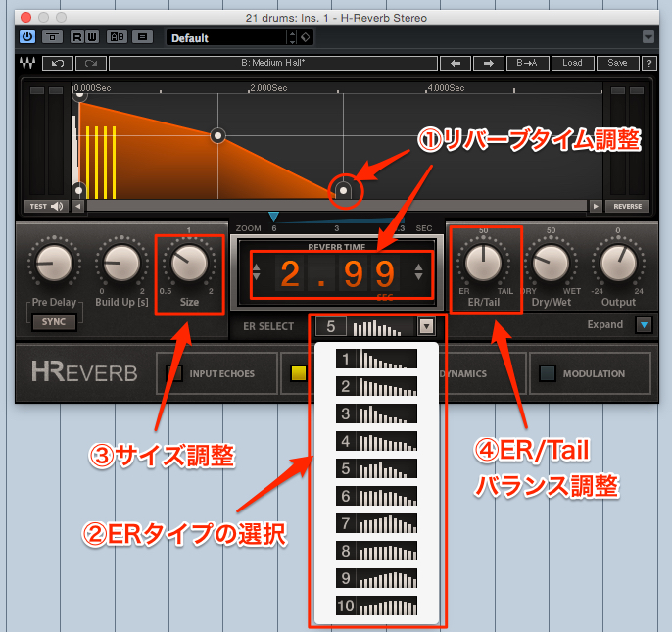Select ER type 4 from the list

tap(376, 441)
